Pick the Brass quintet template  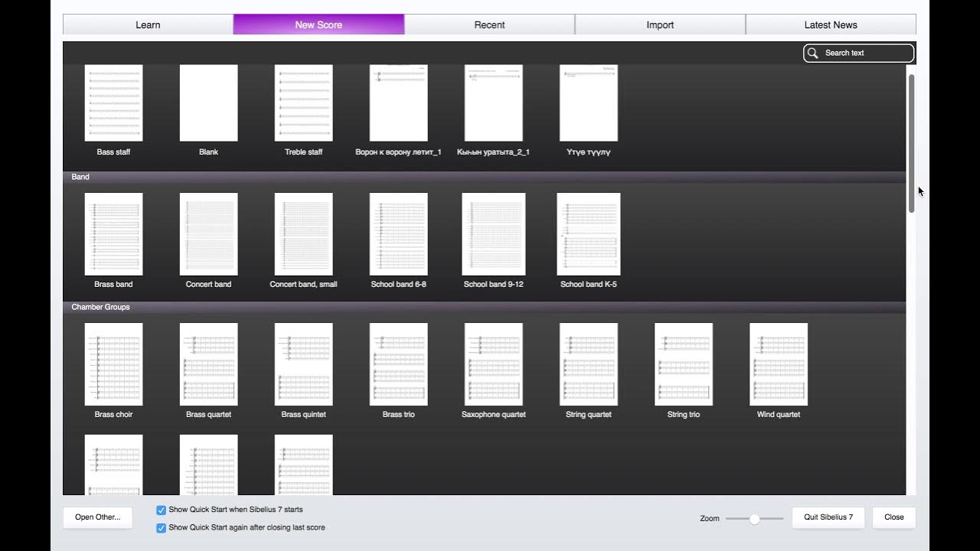coord(303,364)
